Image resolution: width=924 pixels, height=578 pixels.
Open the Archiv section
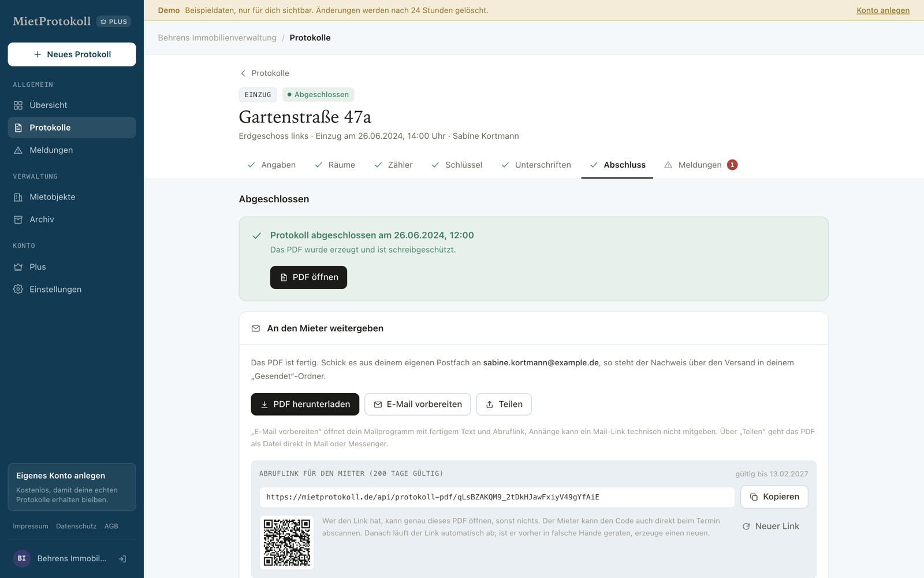pos(72,220)
